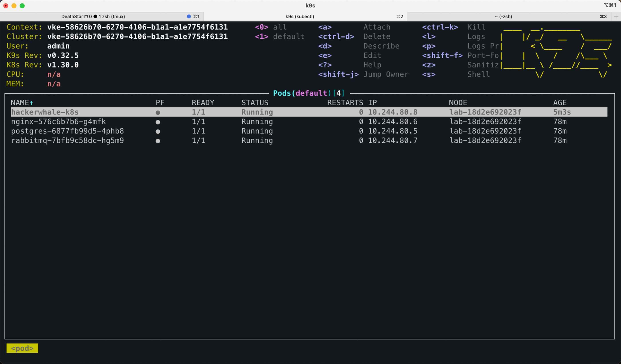This screenshot has width=621, height=364.
Task: Click the NAME sort arrow indicator
Action: 31,103
